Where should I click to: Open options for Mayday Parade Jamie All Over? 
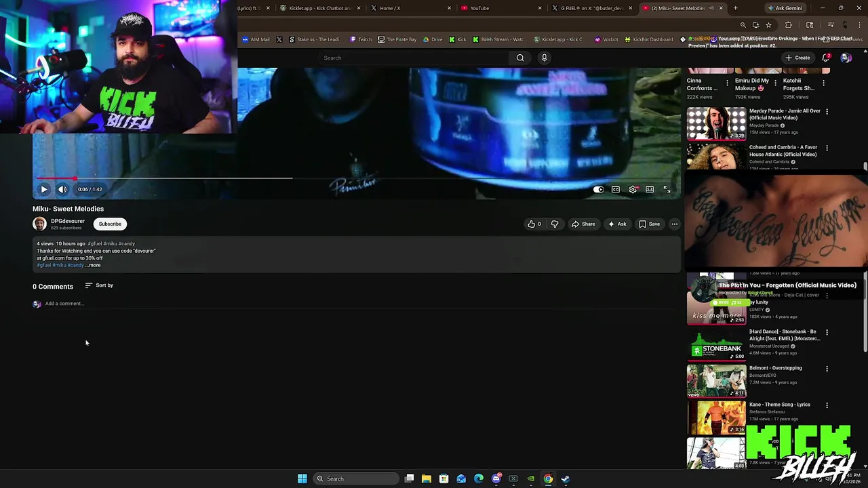click(x=827, y=111)
